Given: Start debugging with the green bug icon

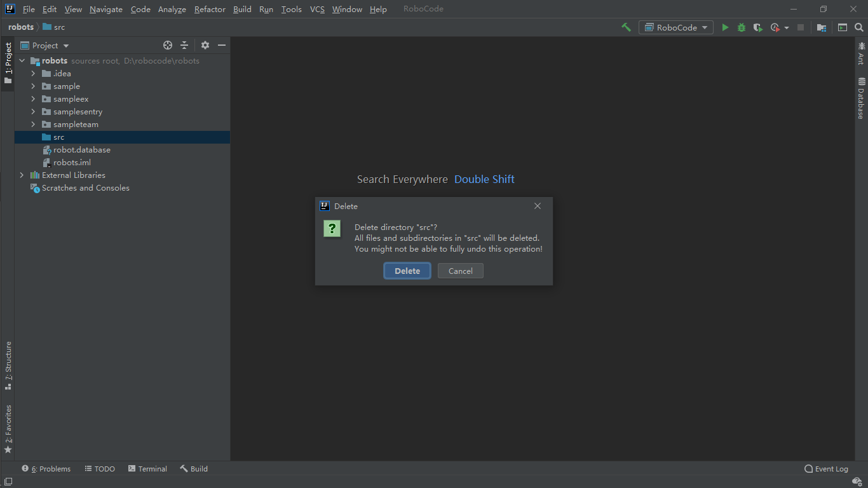Looking at the screenshot, I should click(x=742, y=27).
